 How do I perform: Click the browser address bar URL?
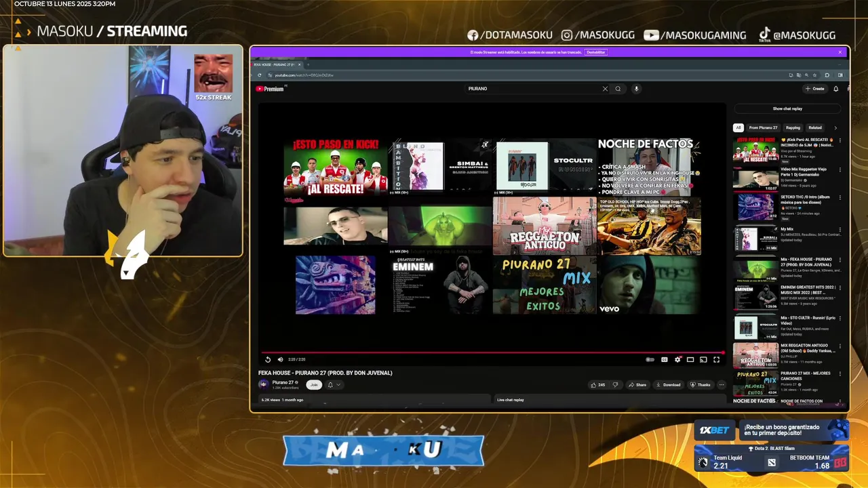(304, 75)
